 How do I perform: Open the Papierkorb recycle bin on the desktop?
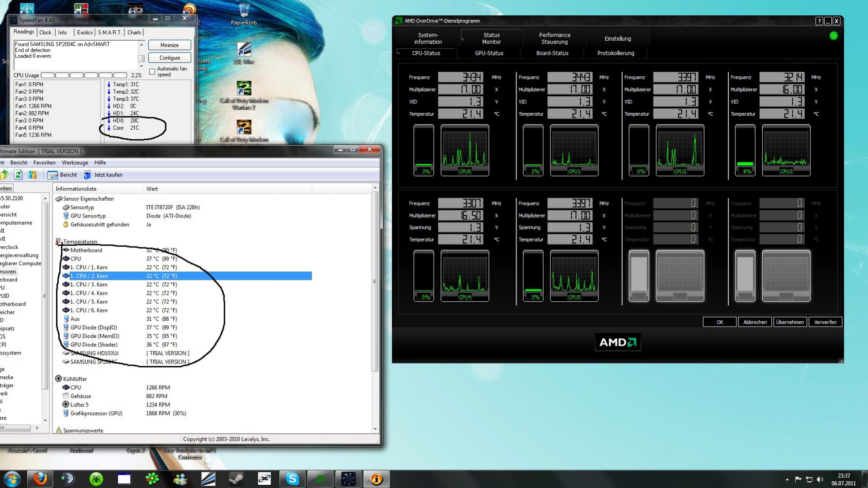point(244,14)
